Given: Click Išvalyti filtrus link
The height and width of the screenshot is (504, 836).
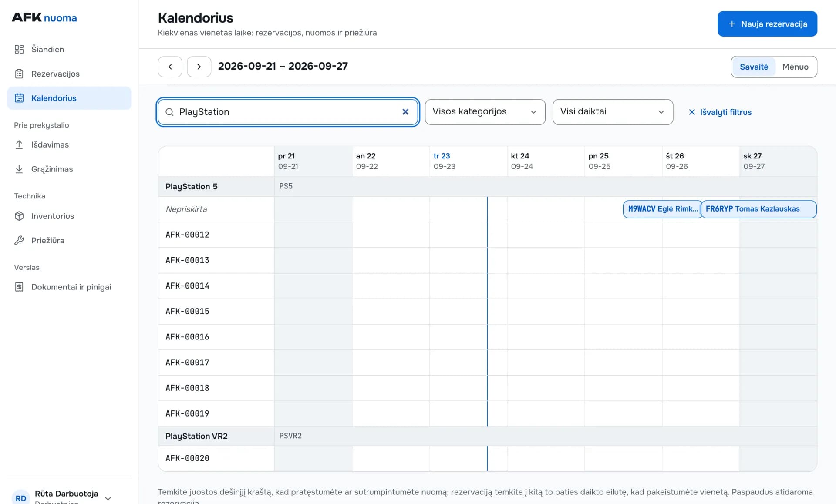Looking at the screenshot, I should [720, 112].
